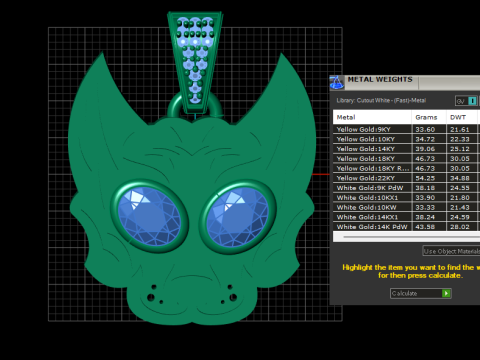The width and height of the screenshot is (480, 360).
Task: Select the Yellow Gold:9KY row
Action: 406,129
